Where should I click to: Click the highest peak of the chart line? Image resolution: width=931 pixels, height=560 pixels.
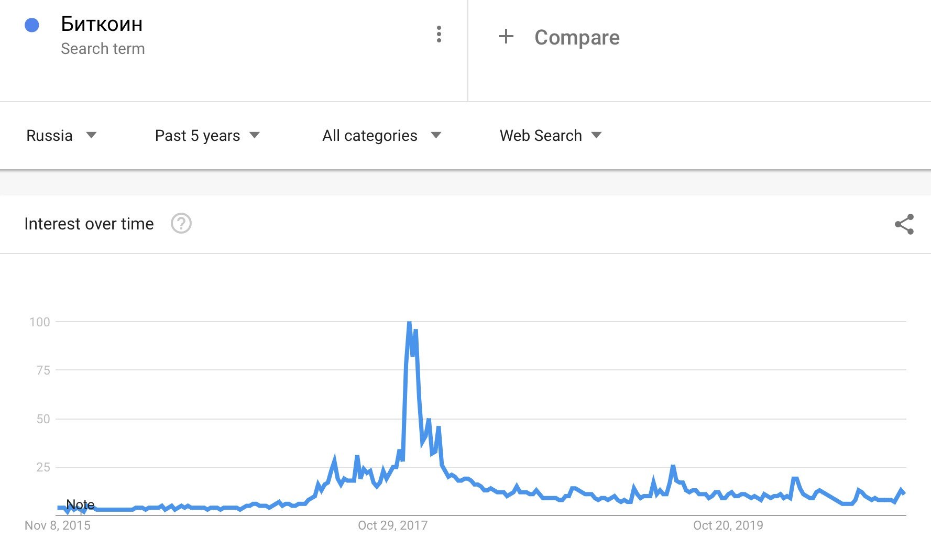point(409,323)
